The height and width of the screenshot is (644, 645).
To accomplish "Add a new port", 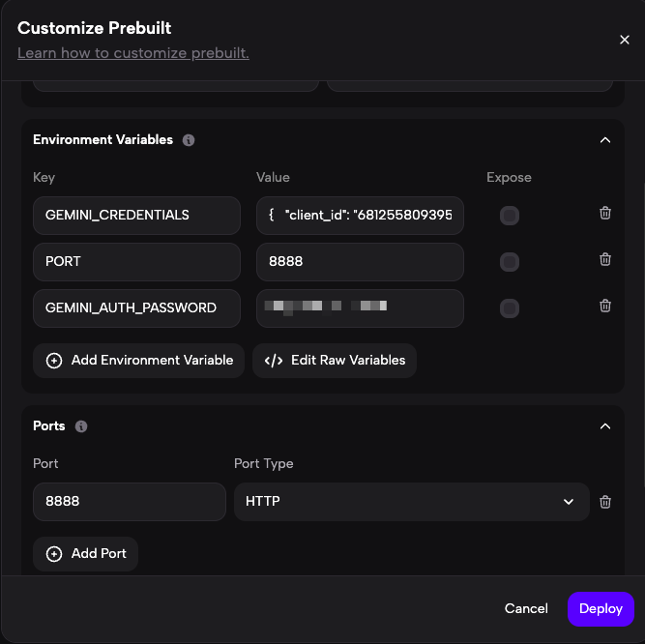I will (86, 554).
